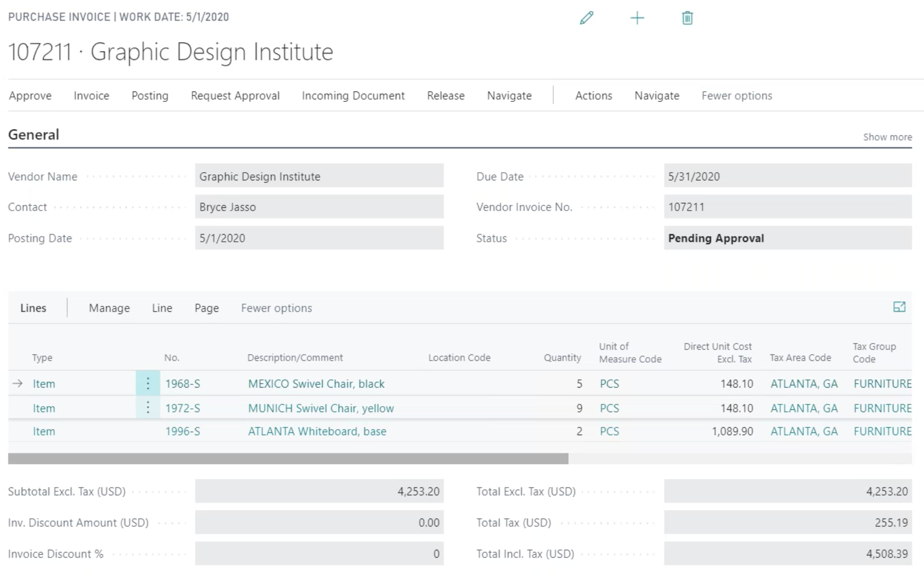Screen dimensions: 924x576
Task: Click the plus new document icon
Action: pos(637,18)
